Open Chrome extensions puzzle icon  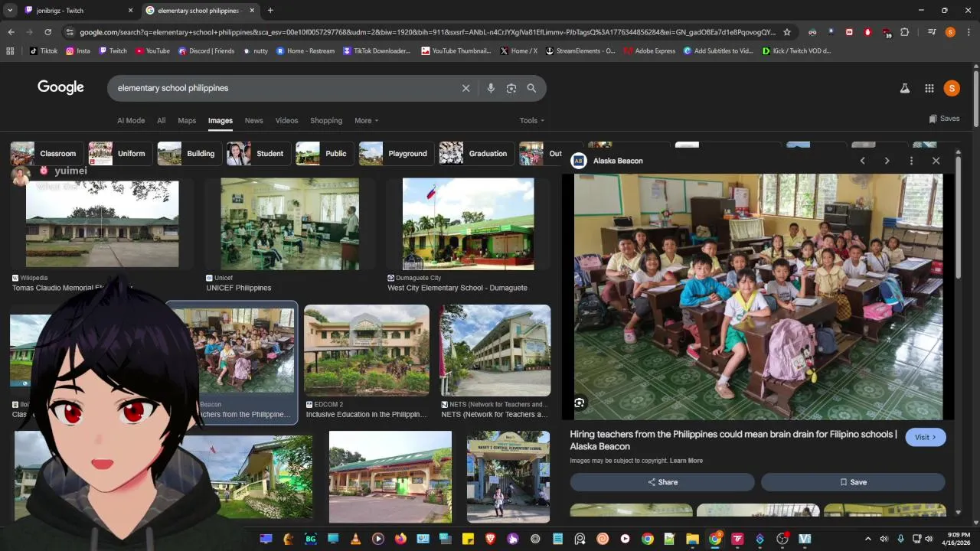tap(905, 32)
